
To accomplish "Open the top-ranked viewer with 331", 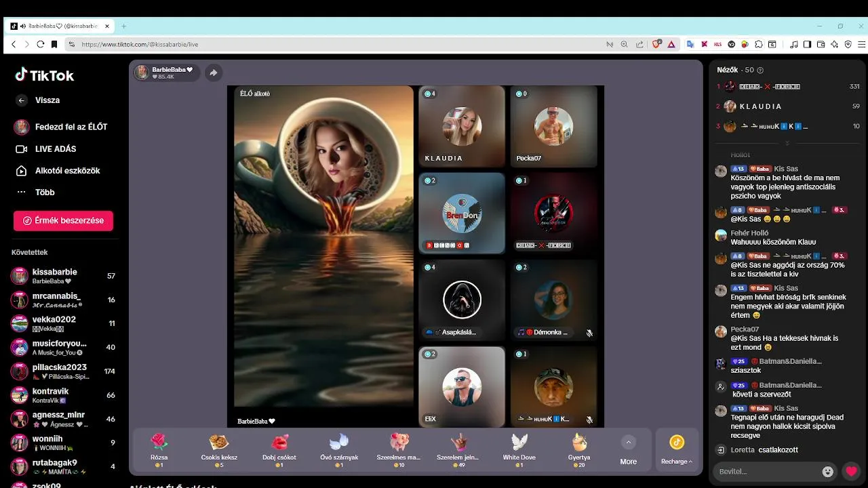I will [x=788, y=87].
